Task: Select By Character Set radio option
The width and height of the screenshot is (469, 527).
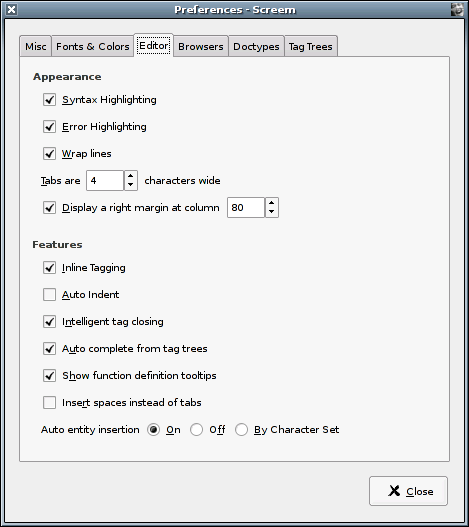Action: [x=241, y=430]
